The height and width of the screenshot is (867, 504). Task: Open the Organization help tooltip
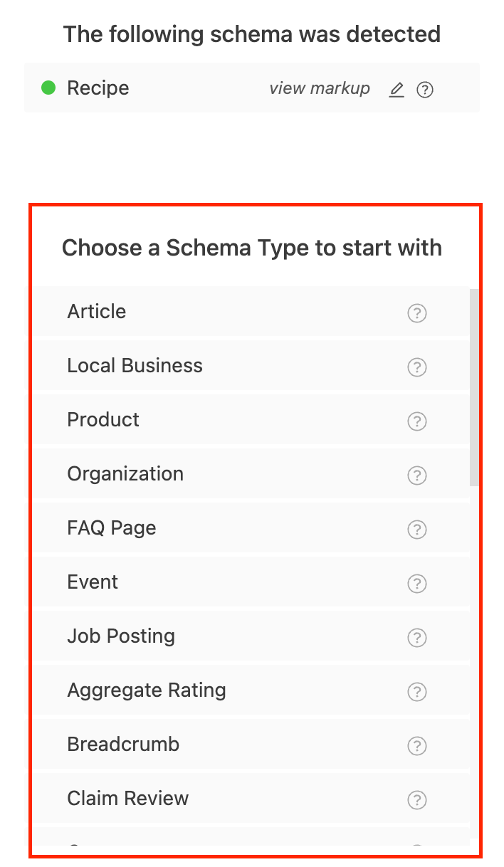(416, 475)
